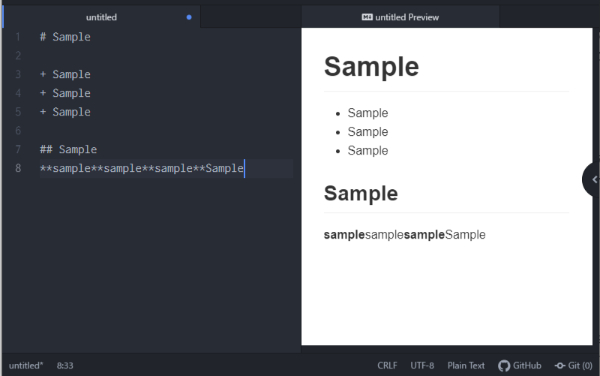The image size is (600, 376).
Task: Click the cursor position 8:33 indicator
Action: (65, 366)
